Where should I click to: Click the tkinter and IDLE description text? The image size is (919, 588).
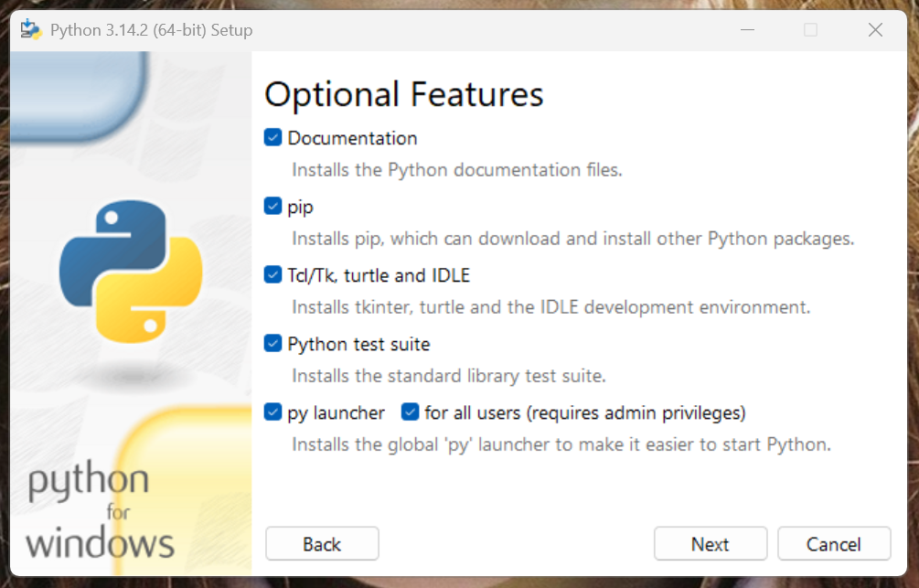coord(550,307)
